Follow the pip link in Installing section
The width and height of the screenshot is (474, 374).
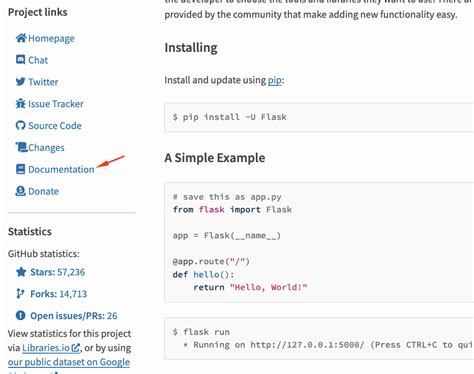(275, 80)
